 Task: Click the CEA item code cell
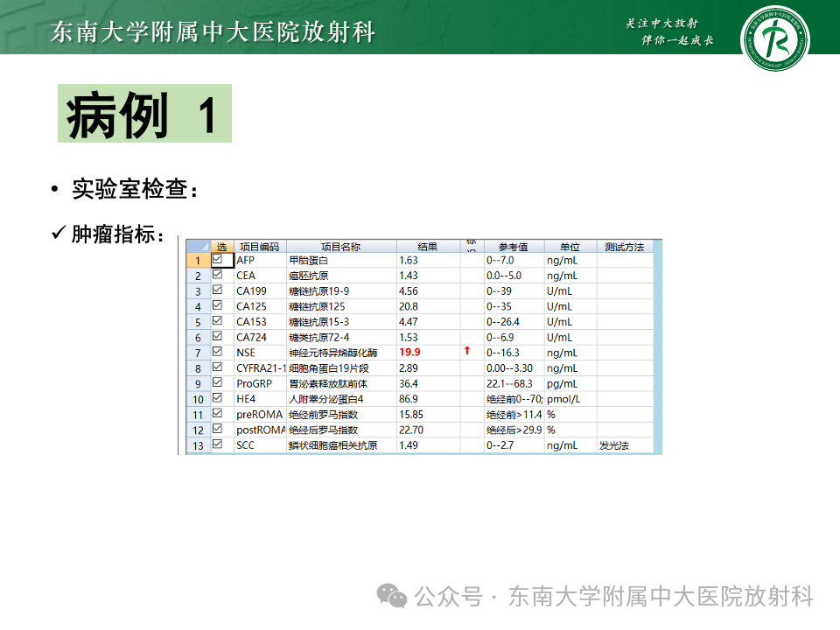[x=260, y=276]
